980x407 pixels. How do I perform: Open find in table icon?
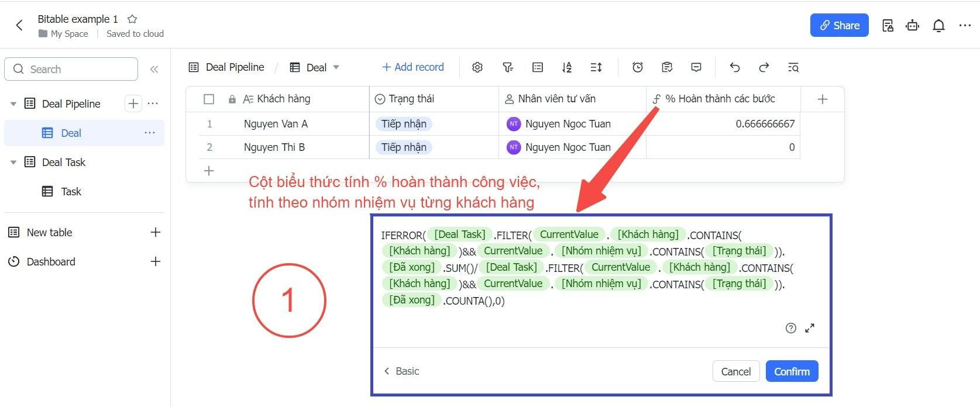point(793,67)
